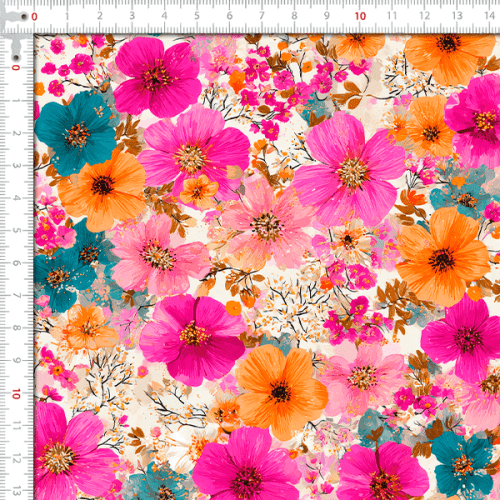Select the number 7 on the top ruler
Viewport: 500px width, 500px height.
click(262, 16)
